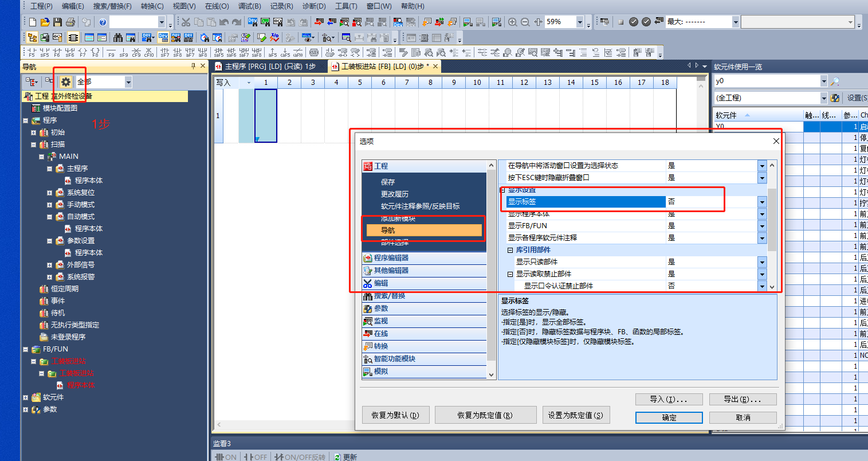This screenshot has width=868, height=461.
Task: Zoom in on the ladder editor
Action: point(513,22)
